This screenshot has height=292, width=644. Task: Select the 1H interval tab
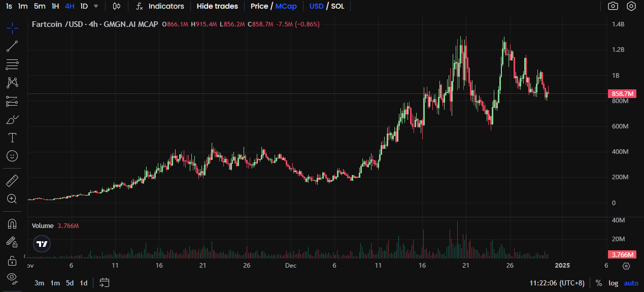point(55,6)
